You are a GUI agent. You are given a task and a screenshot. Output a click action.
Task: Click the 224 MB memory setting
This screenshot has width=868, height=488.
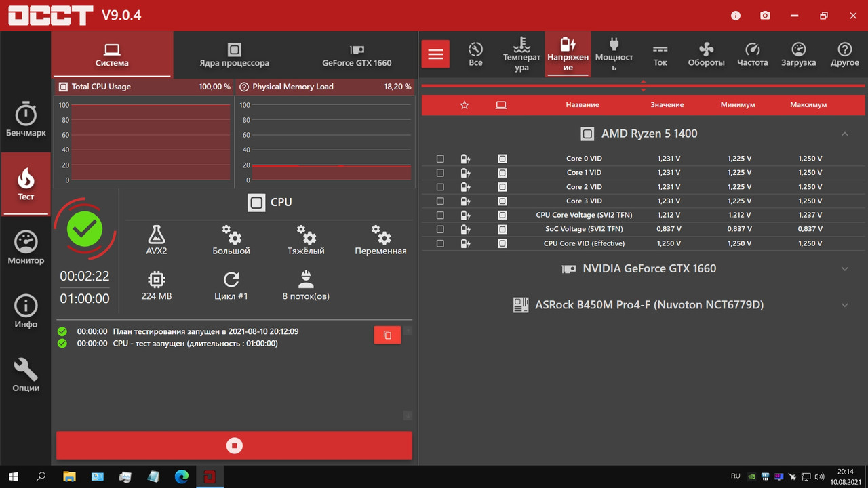coord(157,285)
